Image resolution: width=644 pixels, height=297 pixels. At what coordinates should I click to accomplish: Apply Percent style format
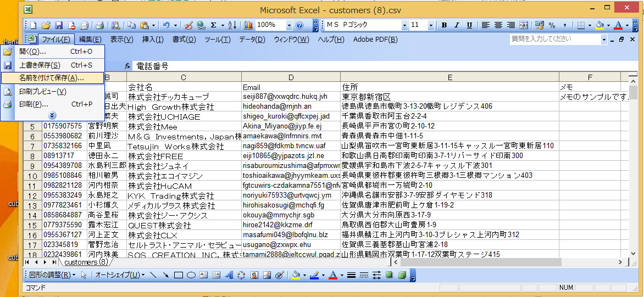[552, 25]
